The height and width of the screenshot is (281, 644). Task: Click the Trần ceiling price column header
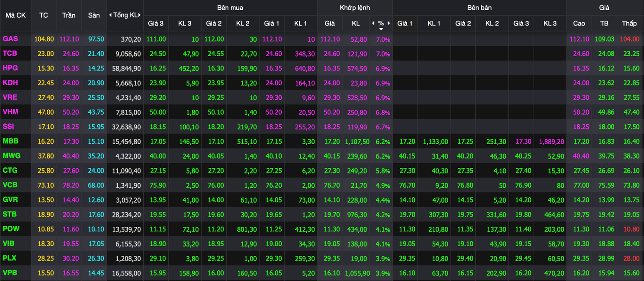[69, 15]
